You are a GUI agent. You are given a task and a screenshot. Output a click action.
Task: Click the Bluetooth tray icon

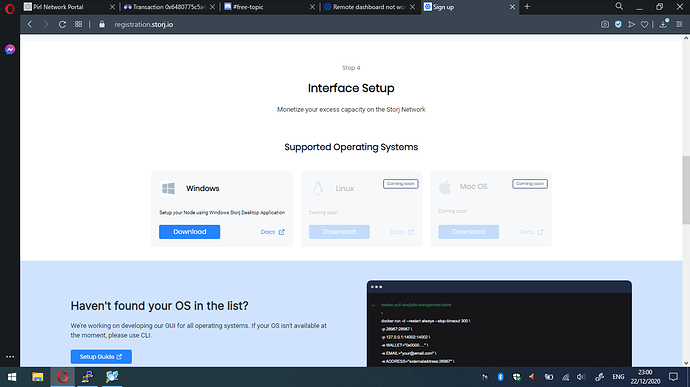(500, 377)
